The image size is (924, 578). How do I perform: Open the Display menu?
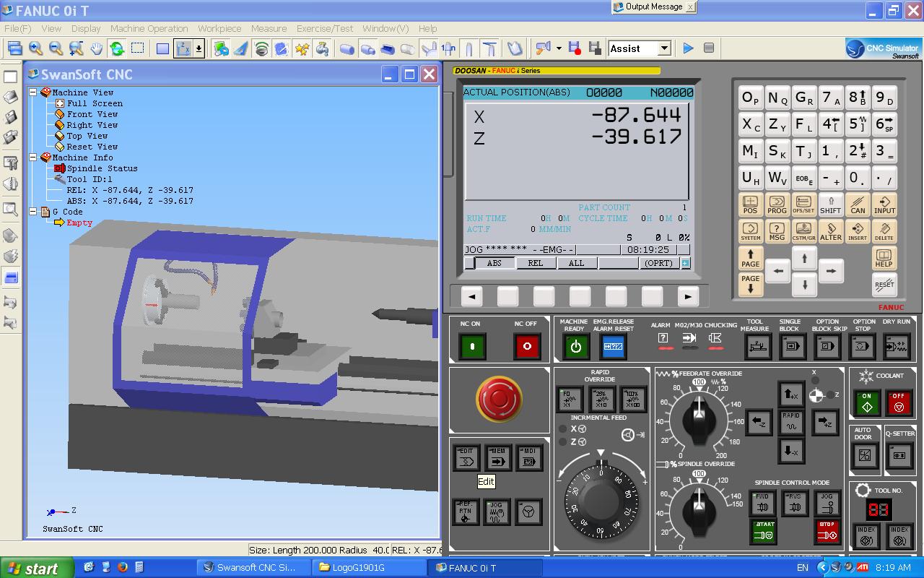click(x=86, y=28)
